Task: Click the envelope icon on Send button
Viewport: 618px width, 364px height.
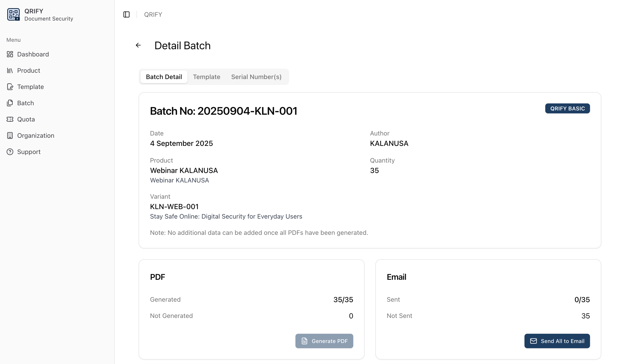Action: [533, 341]
